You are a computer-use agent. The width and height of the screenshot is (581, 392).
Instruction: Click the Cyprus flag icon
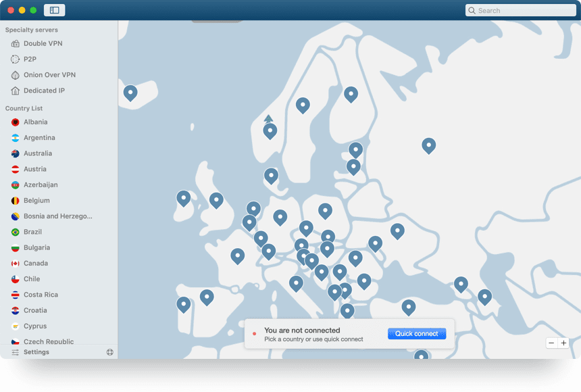point(15,326)
